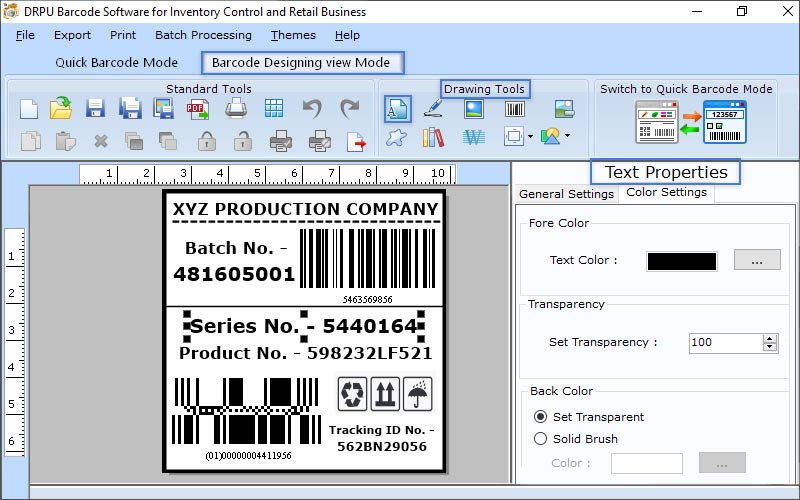
Task: Increase transparency with the up stepper arrow
Action: tap(770, 338)
